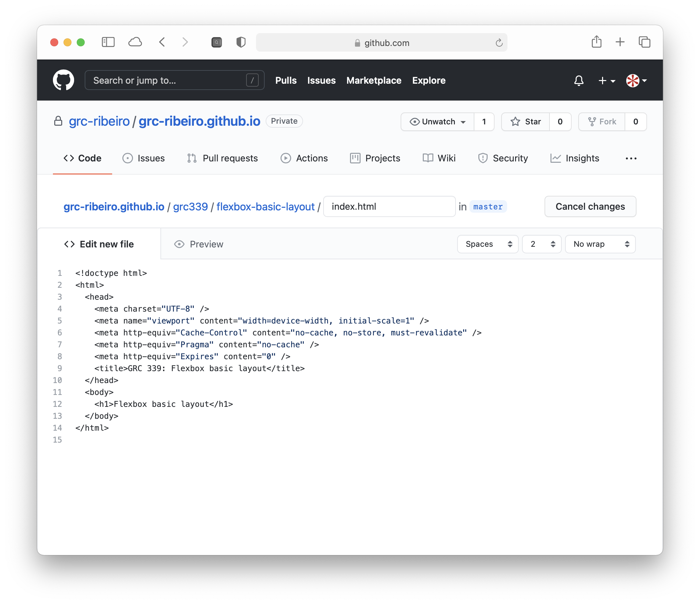Focus the Search or jump to field

tap(174, 80)
